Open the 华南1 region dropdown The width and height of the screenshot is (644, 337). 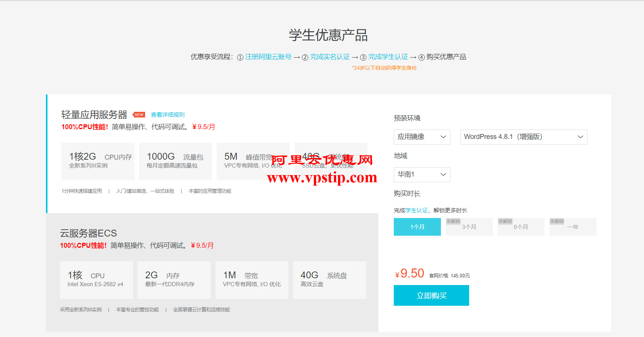(x=422, y=175)
